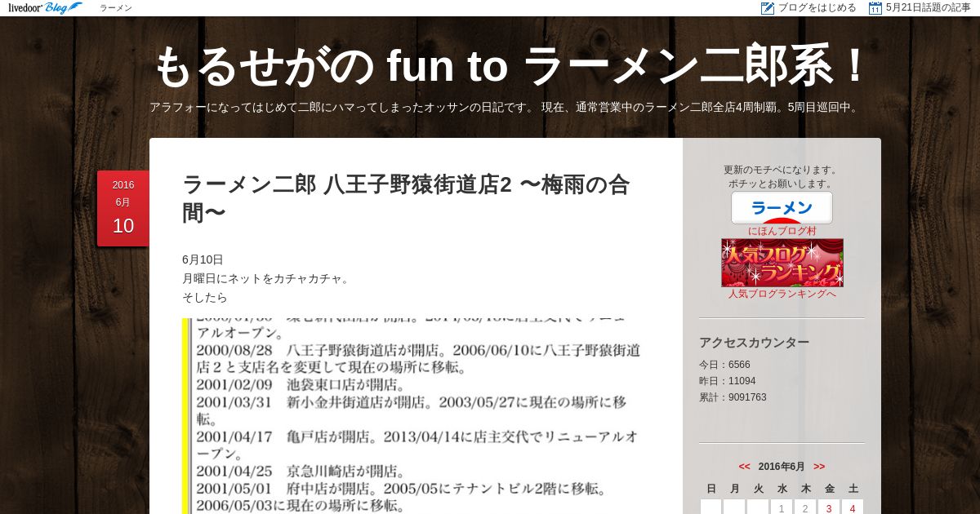Click the 更新のモチベになります text
980x514 pixels.
point(782,170)
